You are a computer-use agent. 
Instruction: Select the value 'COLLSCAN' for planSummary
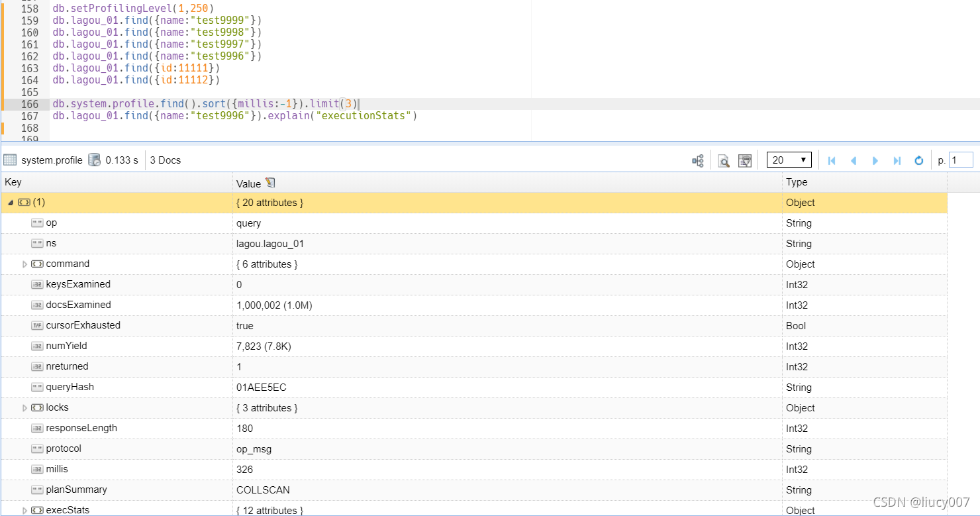point(263,490)
